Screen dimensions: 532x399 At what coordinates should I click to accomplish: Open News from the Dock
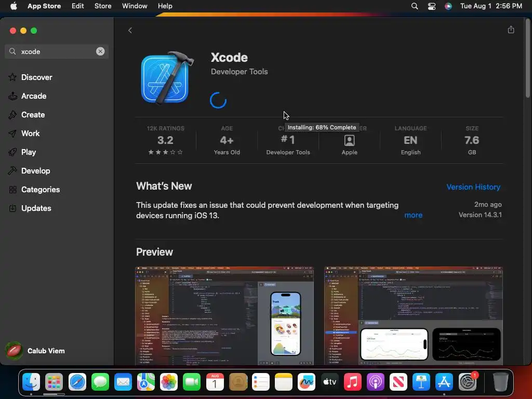click(x=398, y=382)
